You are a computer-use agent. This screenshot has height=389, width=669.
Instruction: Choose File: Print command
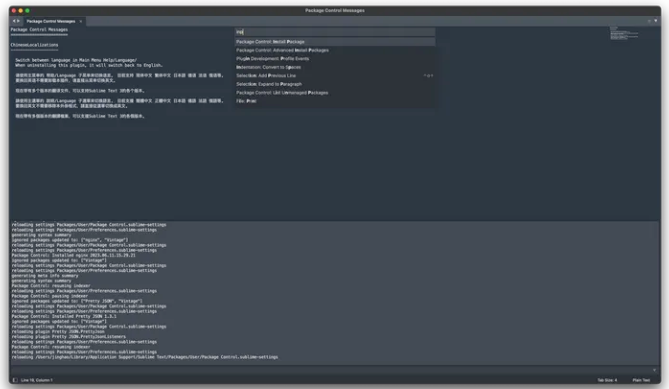(x=335, y=102)
